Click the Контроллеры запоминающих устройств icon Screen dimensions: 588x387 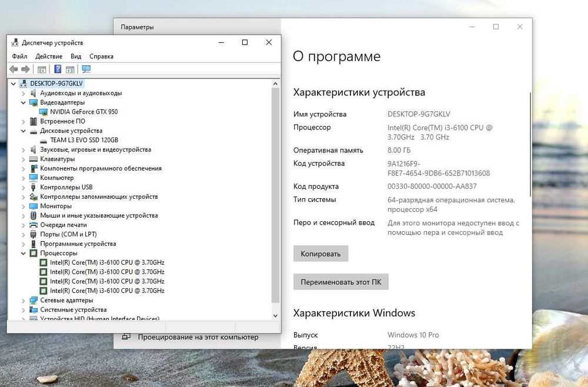tap(34, 196)
